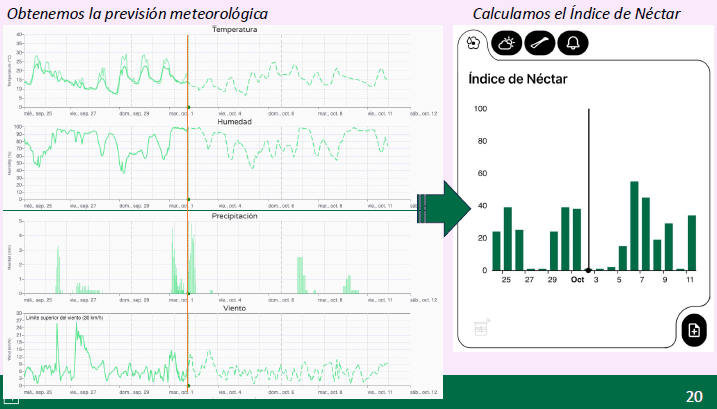Click the wind upper limit label

pos(62,317)
